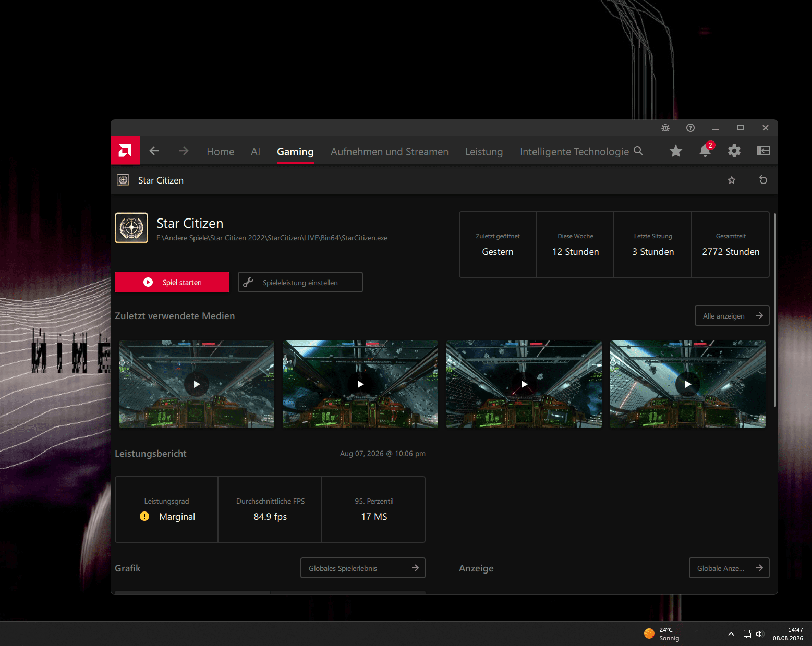
Task: Open the weather widget showing 24°C
Action: click(x=662, y=634)
